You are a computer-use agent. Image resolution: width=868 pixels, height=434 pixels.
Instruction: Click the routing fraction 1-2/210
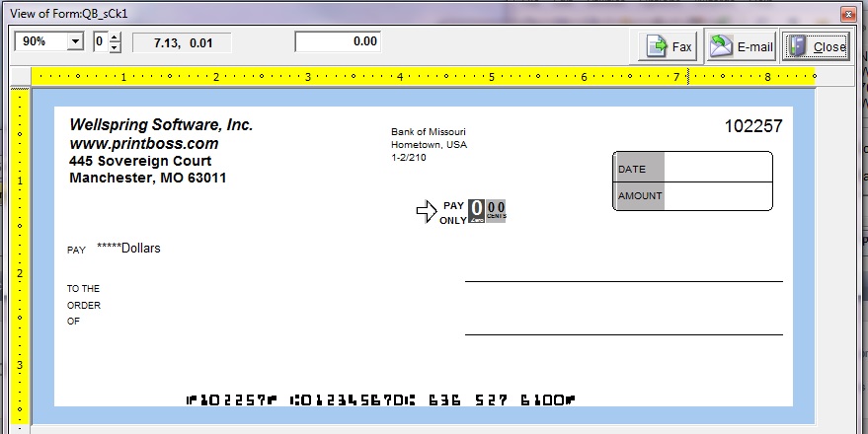pos(409,158)
